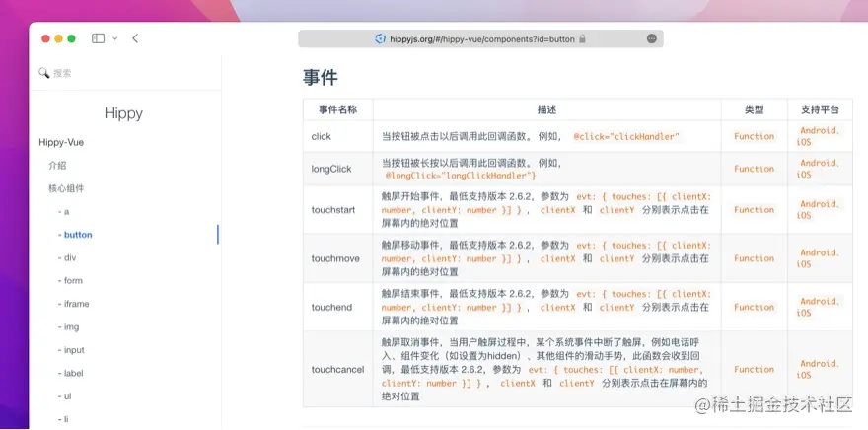Click the 支持平台 column header

pyautogui.click(x=820, y=109)
